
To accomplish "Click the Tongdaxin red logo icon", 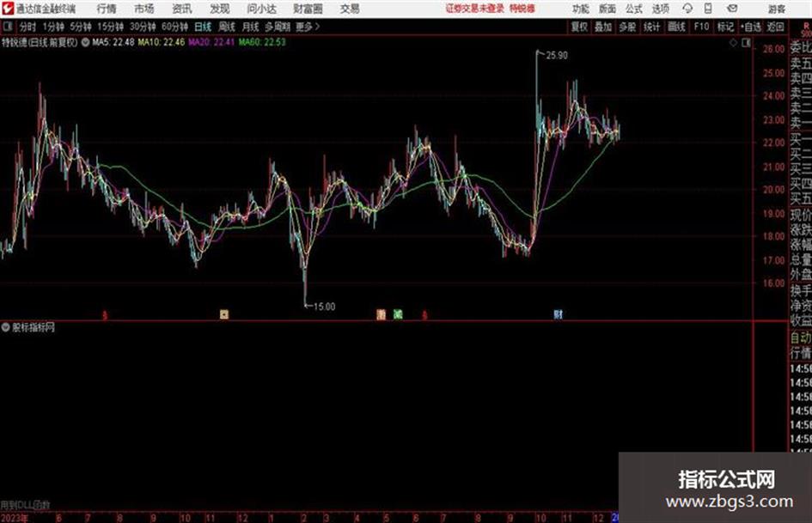I will pyautogui.click(x=7, y=9).
